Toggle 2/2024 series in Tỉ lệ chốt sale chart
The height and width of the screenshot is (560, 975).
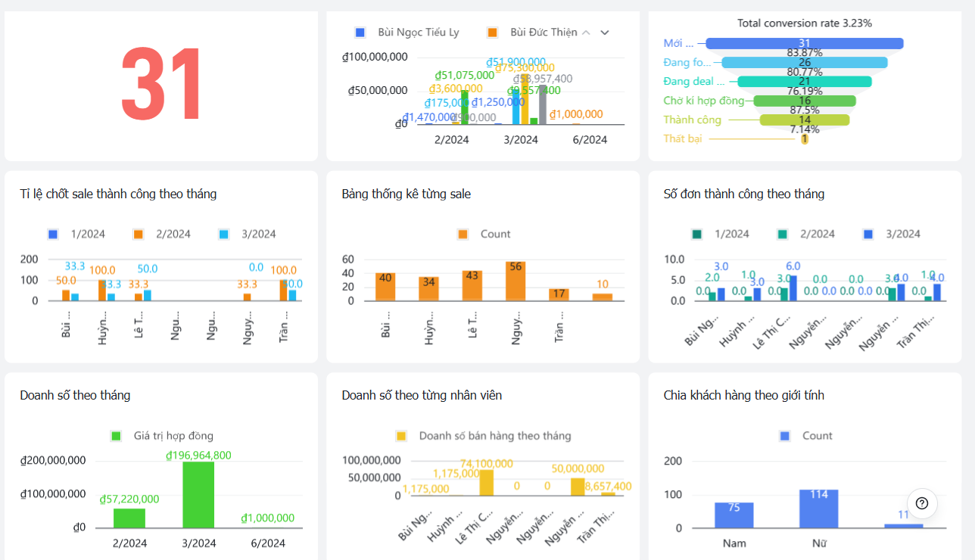(x=160, y=234)
